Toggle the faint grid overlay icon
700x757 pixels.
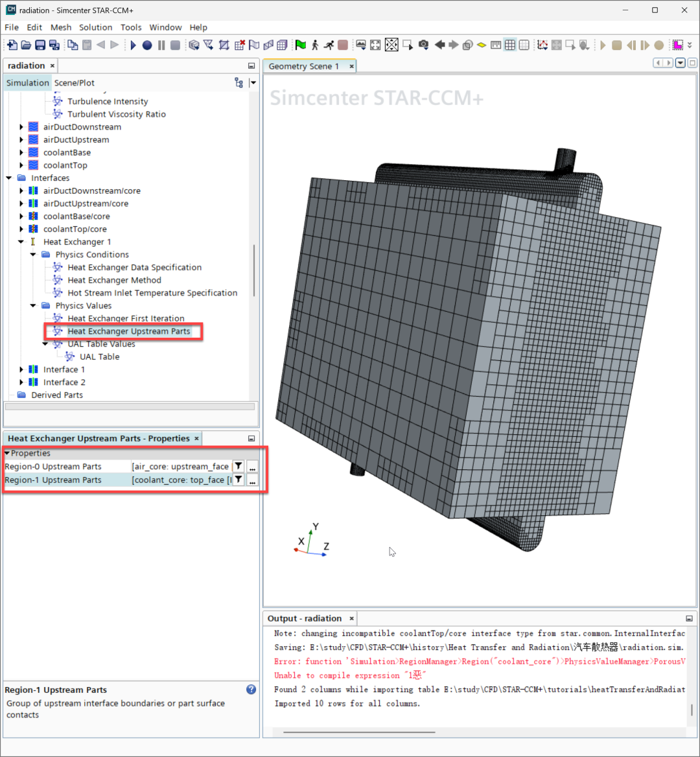(x=524, y=45)
